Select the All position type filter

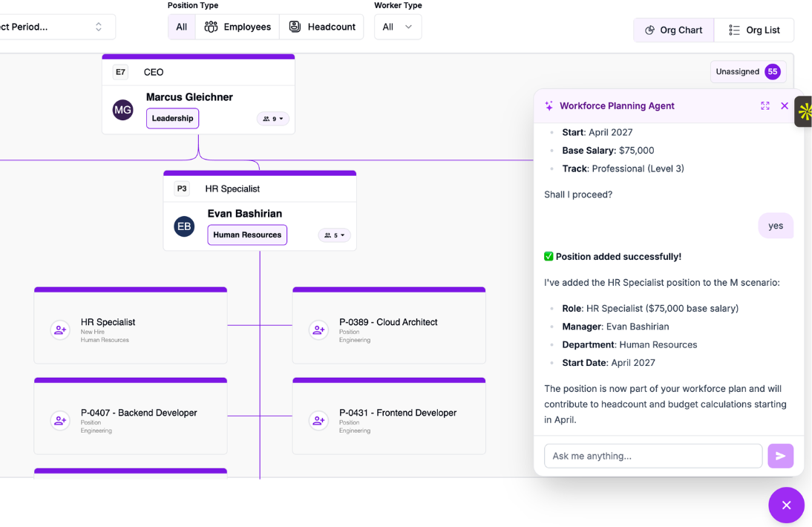(182, 26)
